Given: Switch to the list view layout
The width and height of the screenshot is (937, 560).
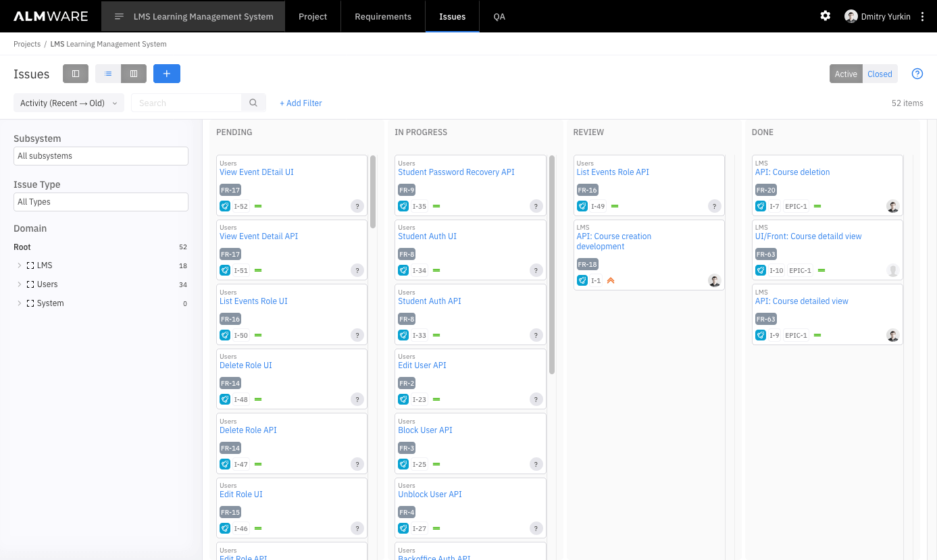Looking at the screenshot, I should point(108,74).
